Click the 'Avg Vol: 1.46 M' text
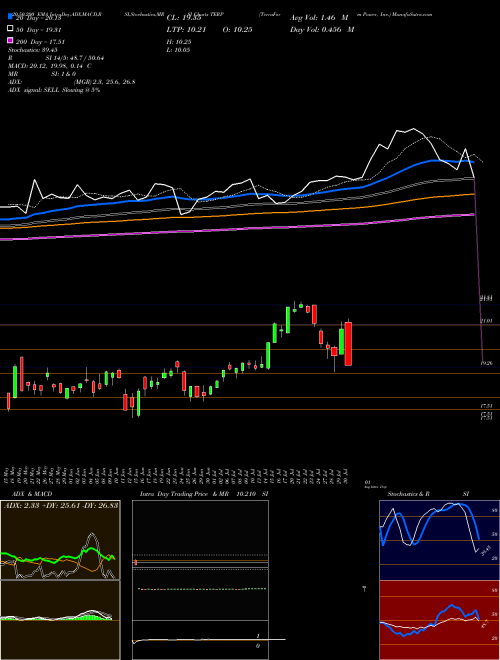The image size is (500, 660). (319, 18)
